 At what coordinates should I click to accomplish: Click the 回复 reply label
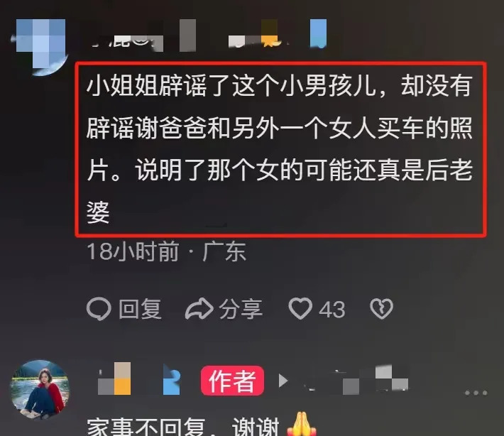tap(140, 309)
